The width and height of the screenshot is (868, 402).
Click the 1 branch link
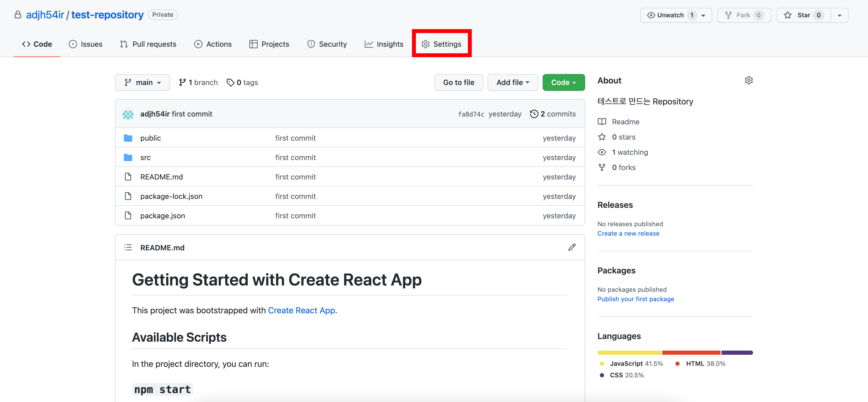[x=198, y=83]
